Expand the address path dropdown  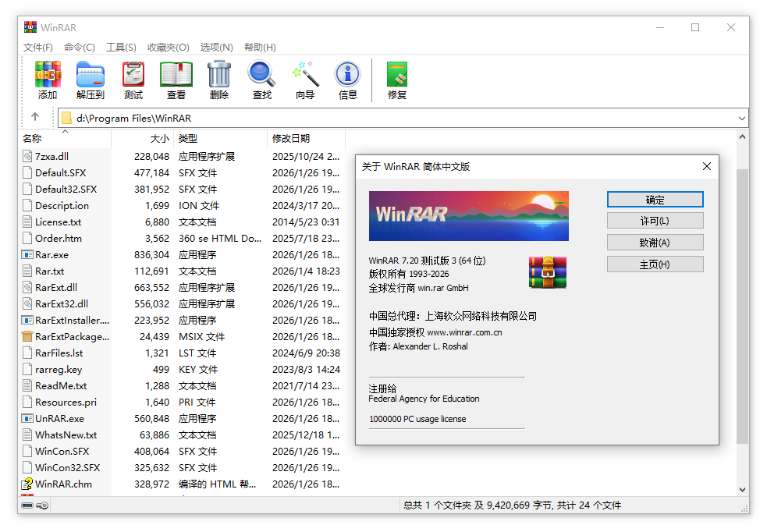pos(741,119)
